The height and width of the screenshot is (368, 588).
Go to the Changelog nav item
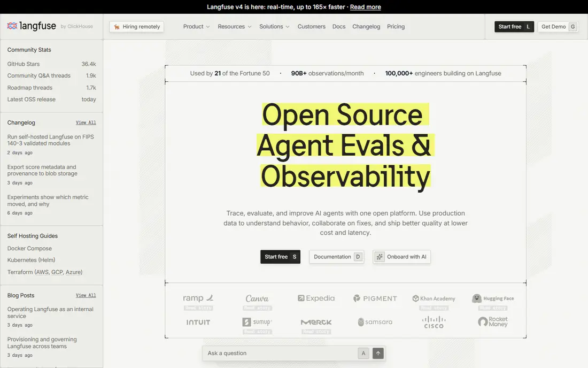366,27
